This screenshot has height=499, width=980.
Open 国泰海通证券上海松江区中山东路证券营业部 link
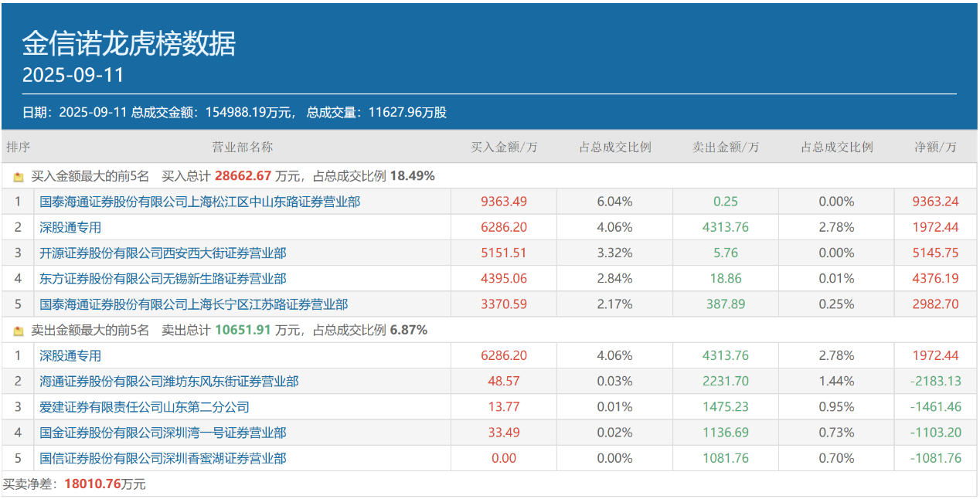click(199, 202)
